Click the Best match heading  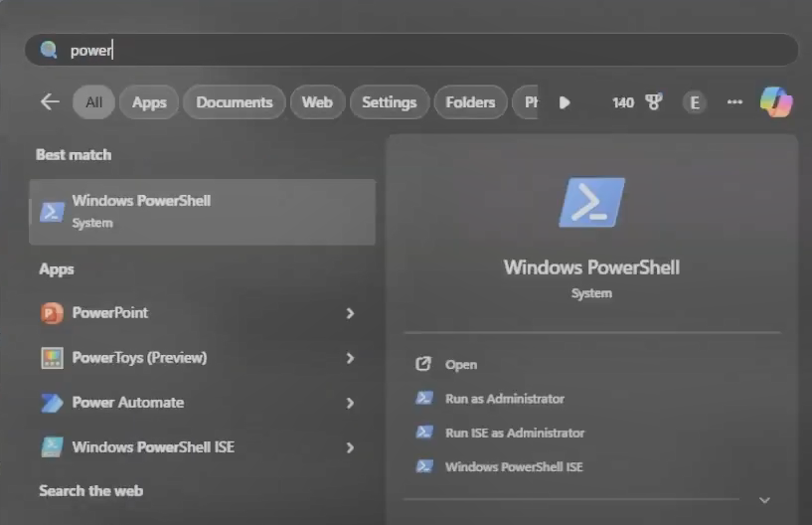tap(74, 155)
